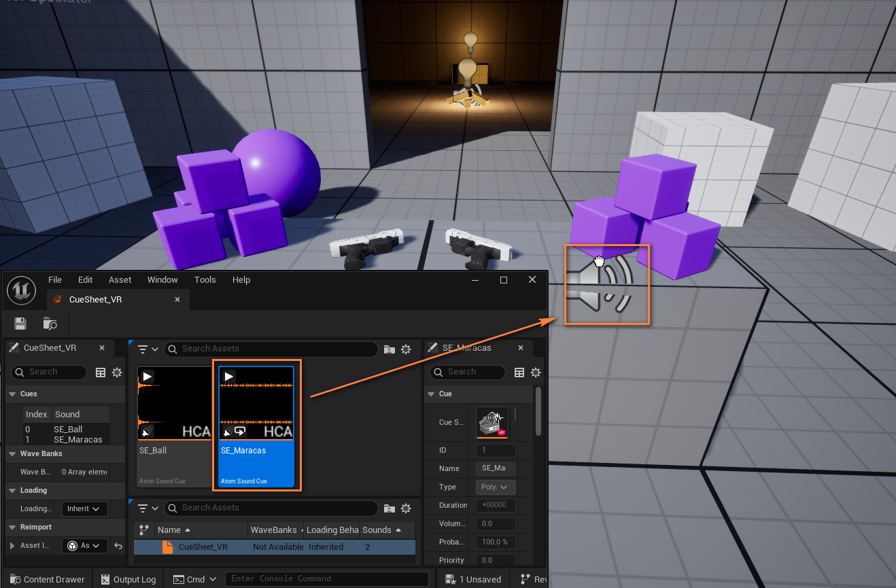Click the Probability 100.0 % field
The image size is (896, 588).
[x=496, y=542]
